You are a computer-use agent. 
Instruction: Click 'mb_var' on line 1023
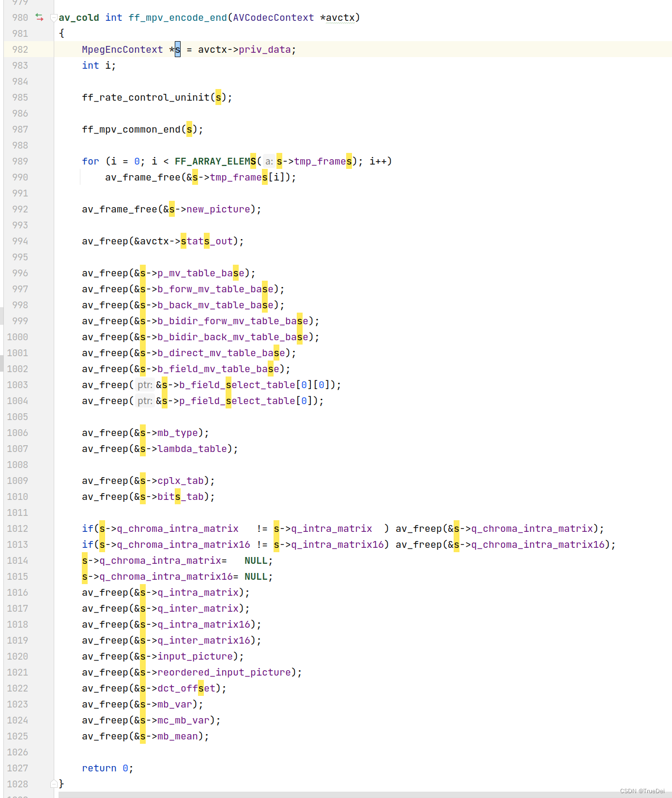pos(175,704)
